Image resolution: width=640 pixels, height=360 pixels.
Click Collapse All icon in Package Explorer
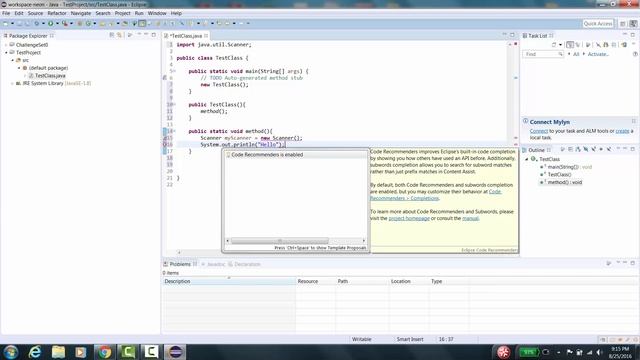111,36
